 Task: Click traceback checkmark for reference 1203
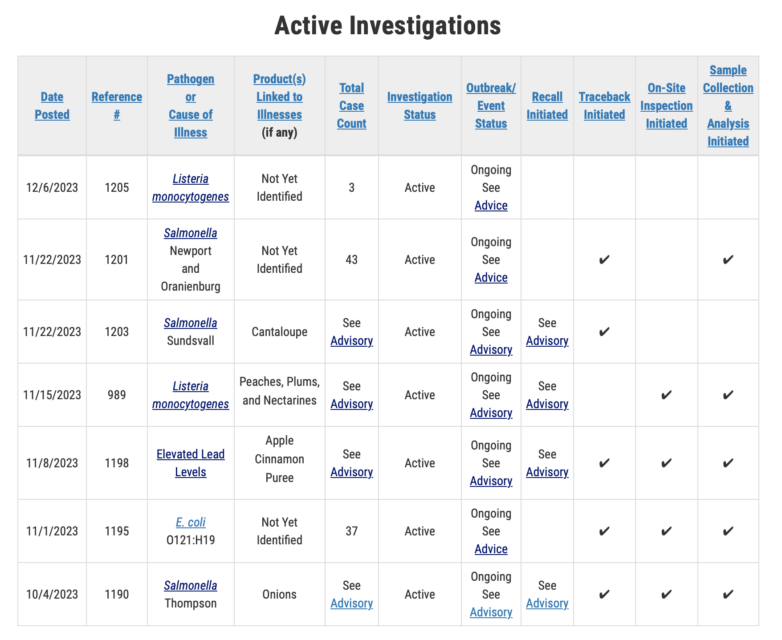click(604, 332)
